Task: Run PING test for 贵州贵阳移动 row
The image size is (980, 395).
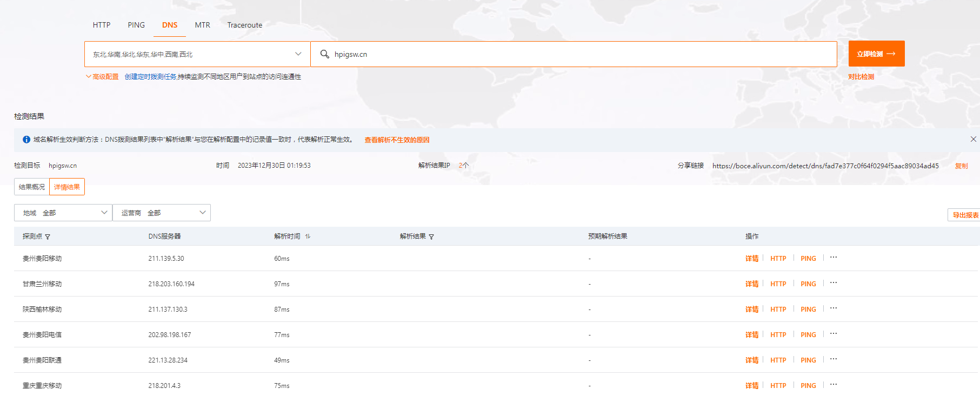Action: click(809, 259)
